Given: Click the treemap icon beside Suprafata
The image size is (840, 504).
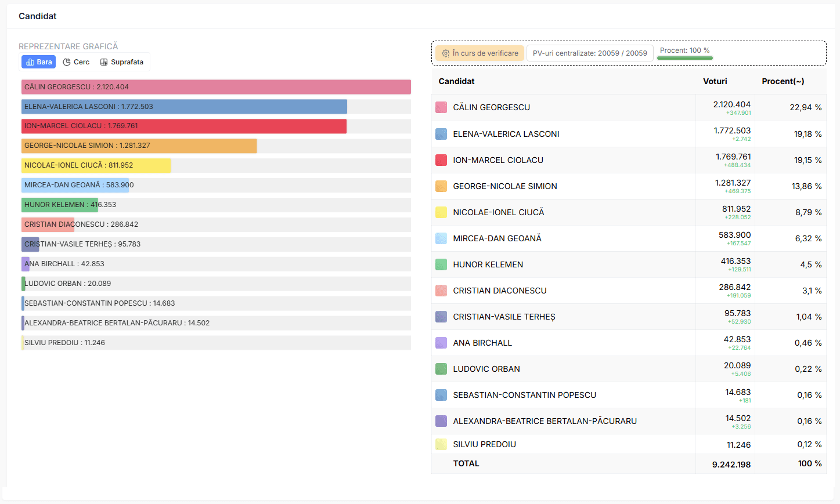Looking at the screenshot, I should click(x=104, y=62).
